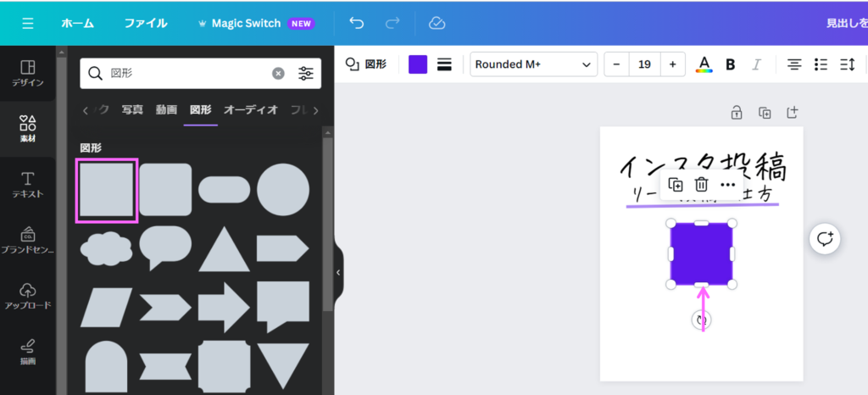Select the circle shape thumbnail
This screenshot has width=868, height=395.
(283, 189)
